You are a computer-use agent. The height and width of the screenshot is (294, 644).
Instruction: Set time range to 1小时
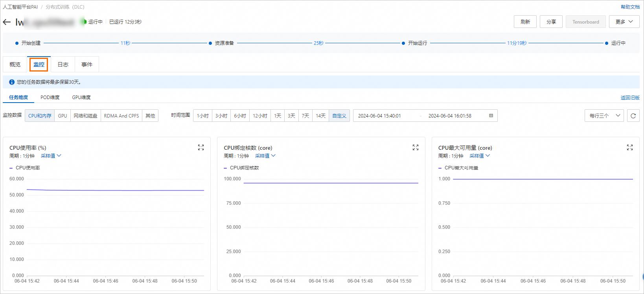coord(203,116)
